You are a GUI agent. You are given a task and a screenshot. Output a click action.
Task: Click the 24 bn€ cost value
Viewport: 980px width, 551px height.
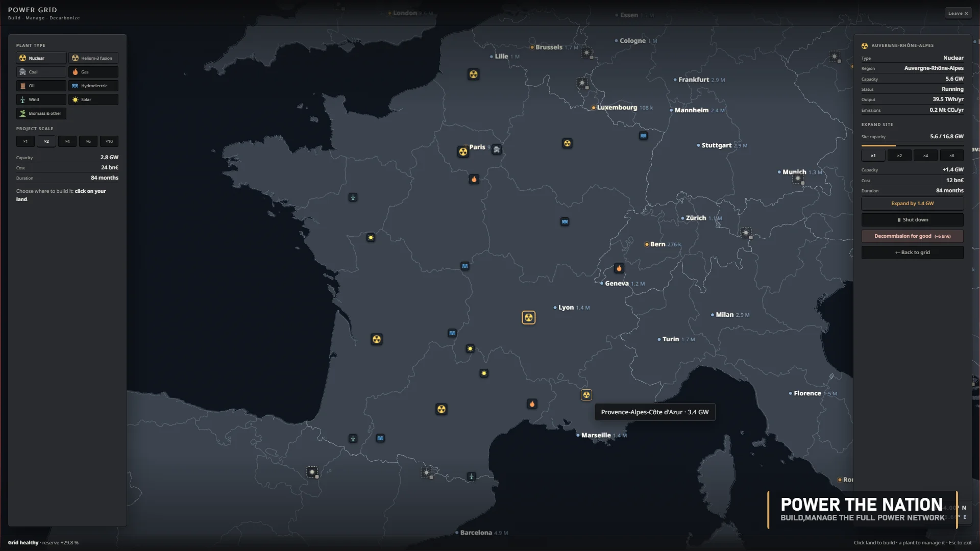[109, 167]
